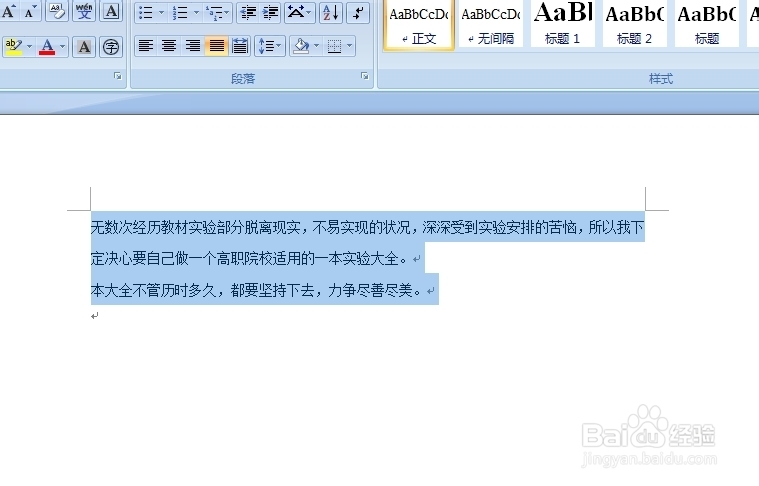Apply yellow text highlight color
This screenshot has width=759, height=486.
click(14, 46)
